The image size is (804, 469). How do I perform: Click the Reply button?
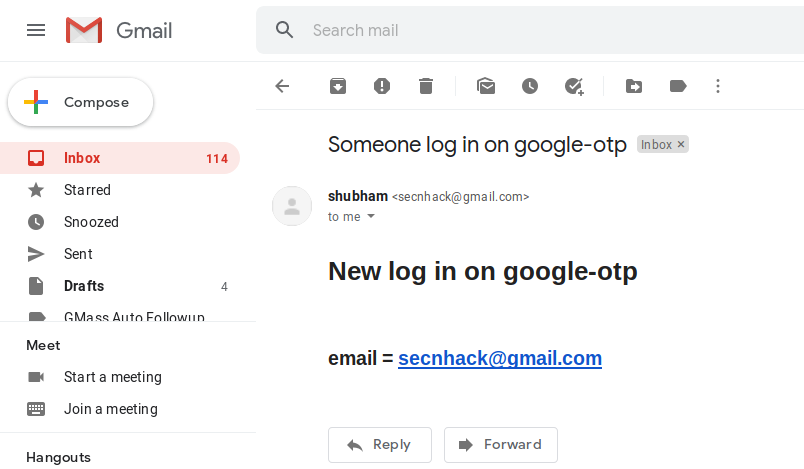[x=380, y=445]
